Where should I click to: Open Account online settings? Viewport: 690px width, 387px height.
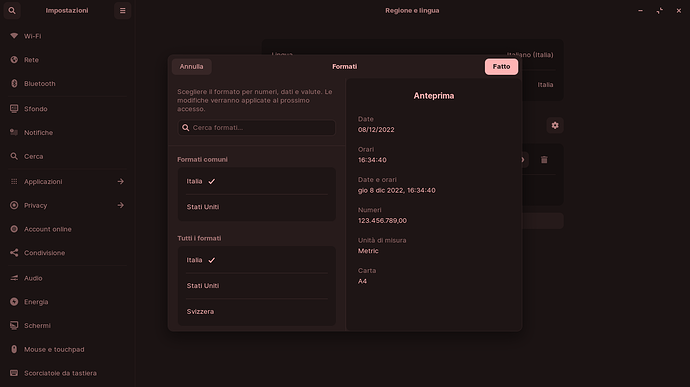tap(67, 229)
